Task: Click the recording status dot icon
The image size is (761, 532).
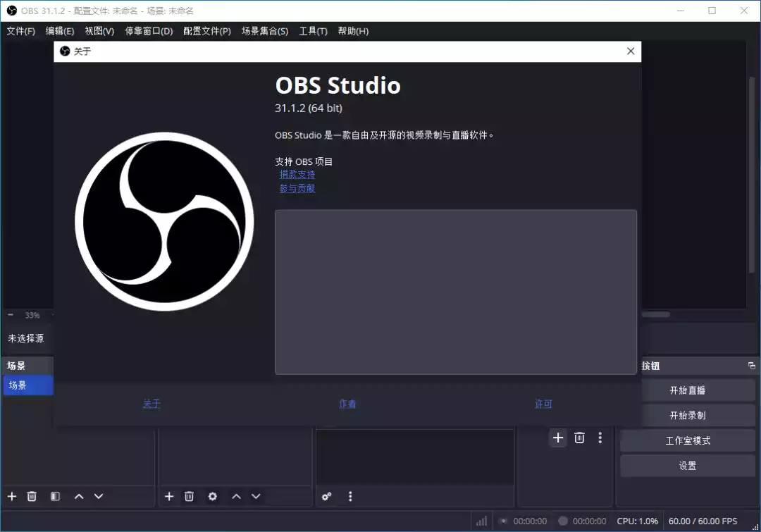Action: pyautogui.click(x=563, y=521)
